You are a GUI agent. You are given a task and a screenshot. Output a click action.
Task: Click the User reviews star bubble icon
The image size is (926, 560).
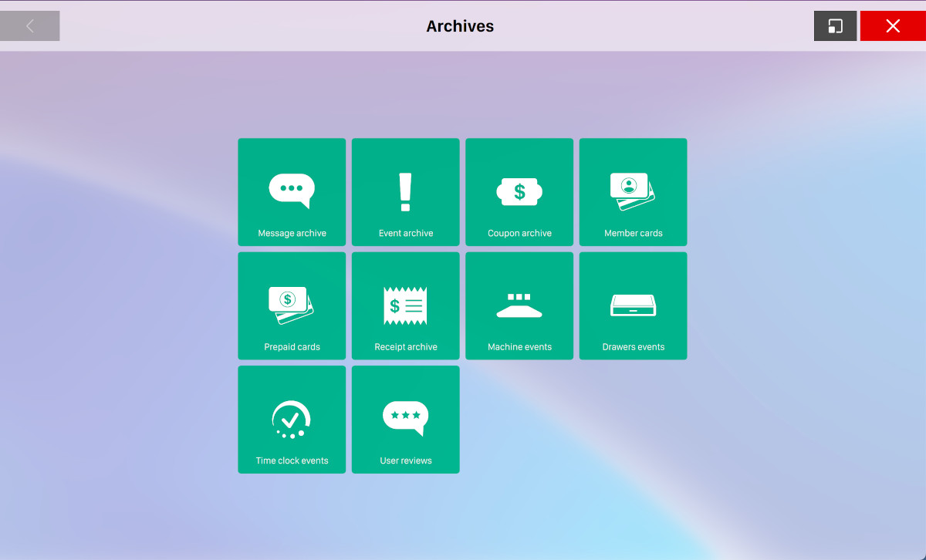(x=405, y=417)
